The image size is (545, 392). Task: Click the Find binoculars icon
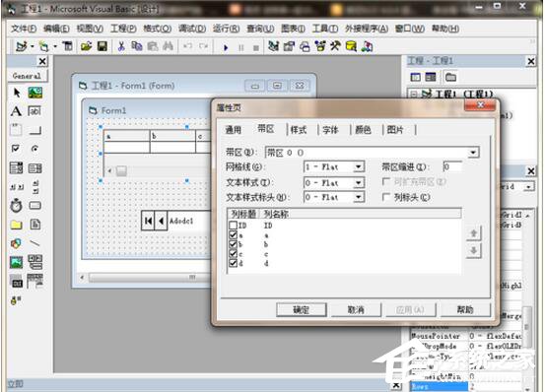pyautogui.click(x=168, y=46)
